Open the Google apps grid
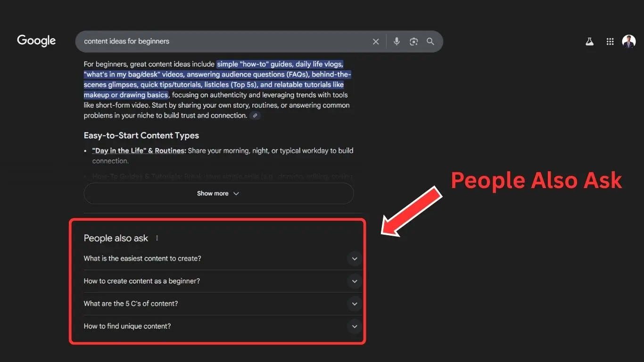The height and width of the screenshot is (362, 644). pos(610,41)
